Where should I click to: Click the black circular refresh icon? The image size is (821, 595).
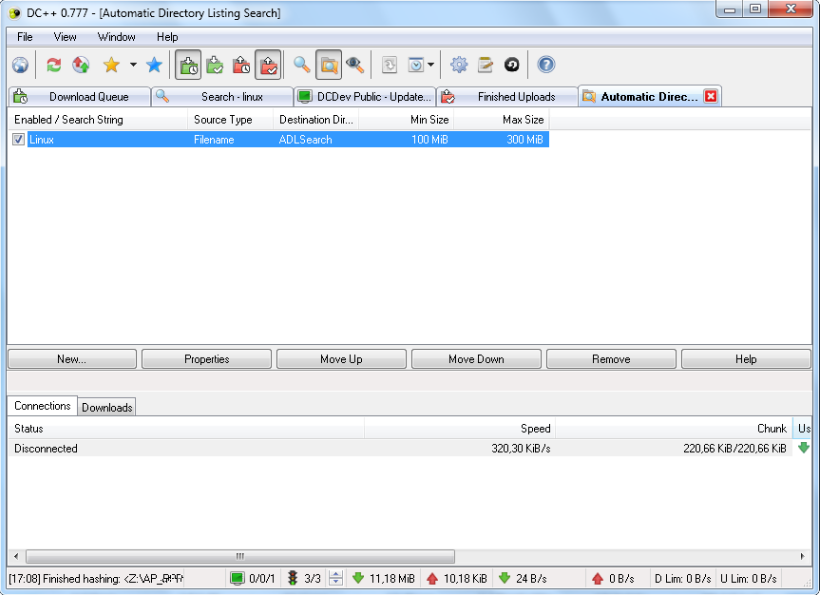(512, 65)
